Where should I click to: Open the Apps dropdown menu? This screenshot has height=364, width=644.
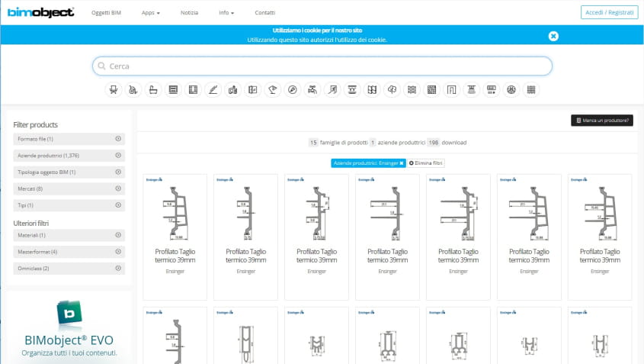point(150,13)
